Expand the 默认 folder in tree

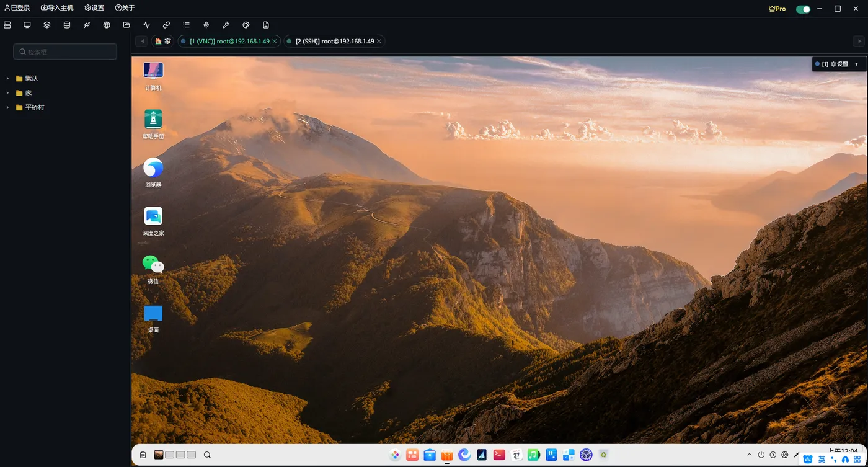click(x=7, y=78)
